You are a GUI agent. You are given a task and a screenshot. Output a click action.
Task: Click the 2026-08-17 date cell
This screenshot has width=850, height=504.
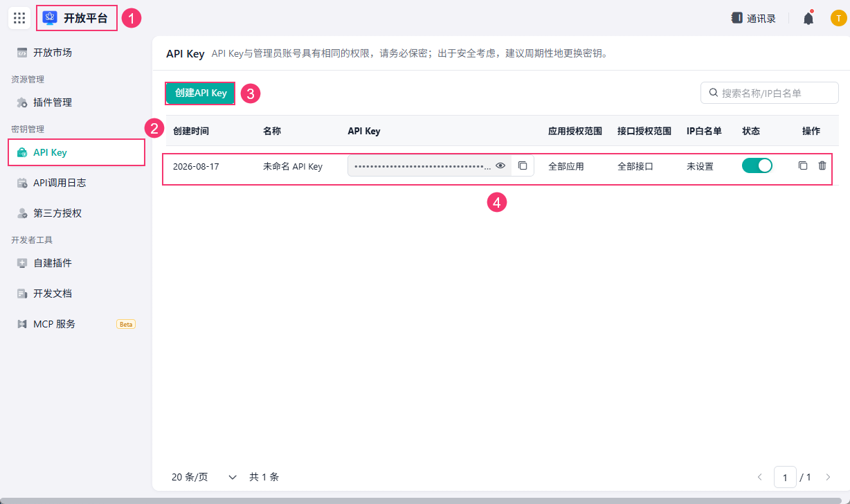196,166
